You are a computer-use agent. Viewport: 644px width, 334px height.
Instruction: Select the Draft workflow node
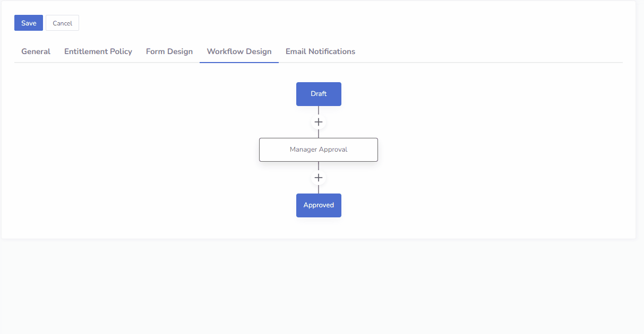319,93
